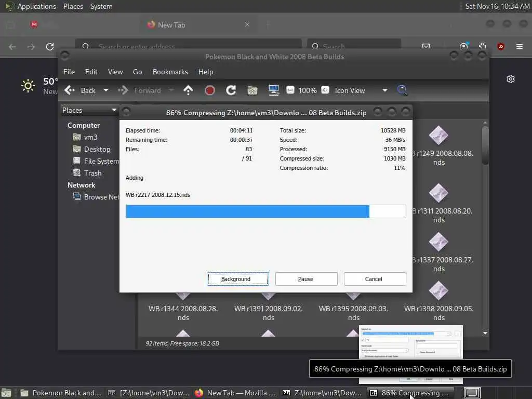Open the Icon View dropdown
Screen dimensions: 532x399
(x=361, y=90)
